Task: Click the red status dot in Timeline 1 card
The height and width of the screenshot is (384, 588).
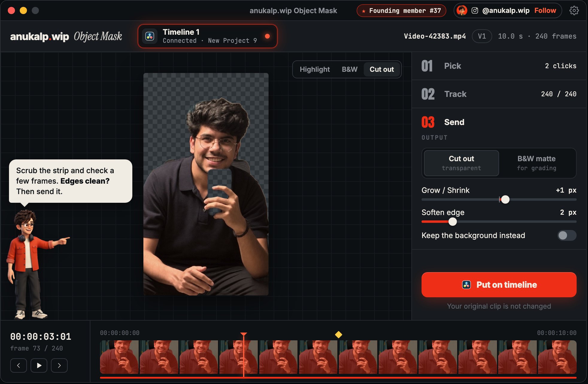Action: 267,36
